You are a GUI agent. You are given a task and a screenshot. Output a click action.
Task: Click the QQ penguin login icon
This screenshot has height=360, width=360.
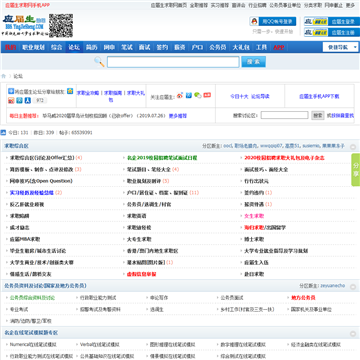click(254, 21)
